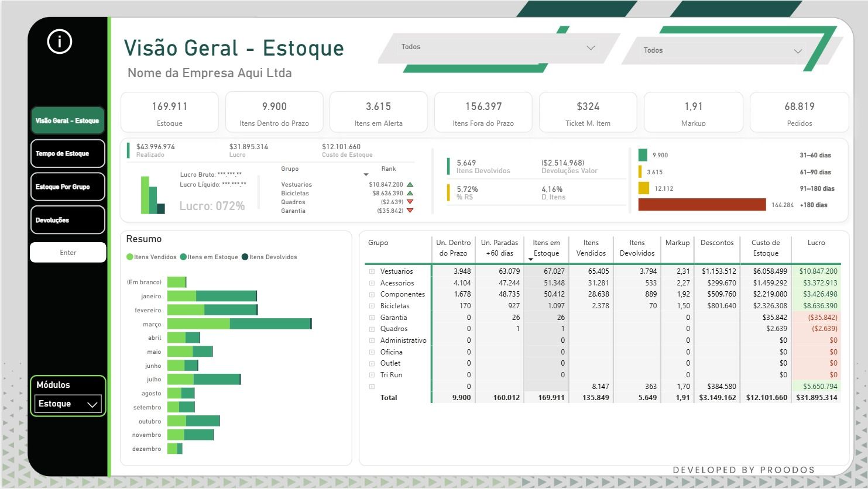Expand the Garantia table row
The image size is (868, 489).
tap(372, 318)
